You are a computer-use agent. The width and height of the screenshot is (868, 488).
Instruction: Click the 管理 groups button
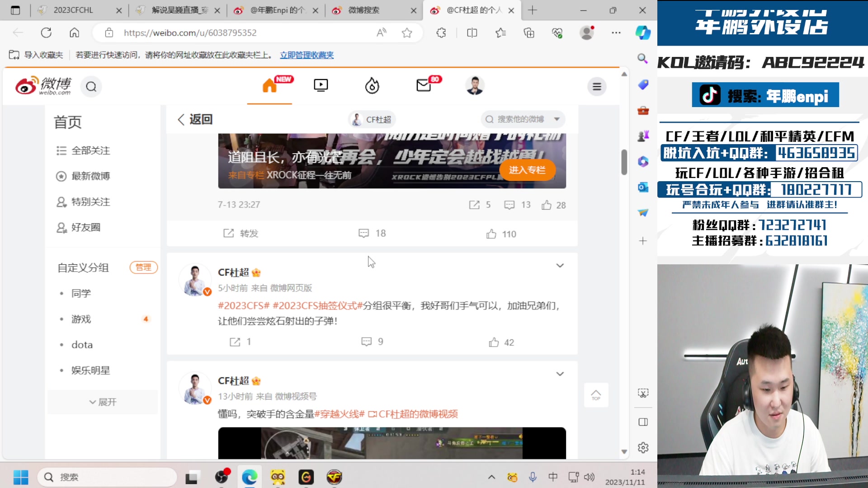(143, 267)
